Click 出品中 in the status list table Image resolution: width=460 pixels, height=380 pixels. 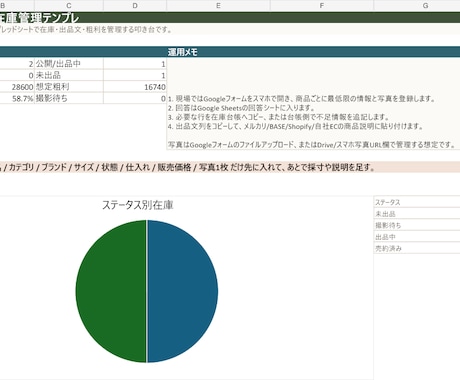(x=417, y=237)
